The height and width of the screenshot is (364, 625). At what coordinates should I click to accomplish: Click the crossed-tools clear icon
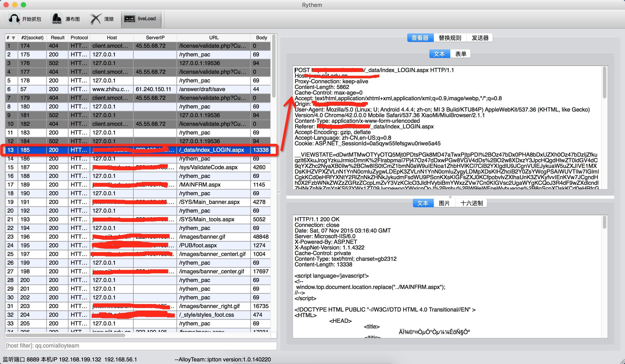click(x=95, y=19)
